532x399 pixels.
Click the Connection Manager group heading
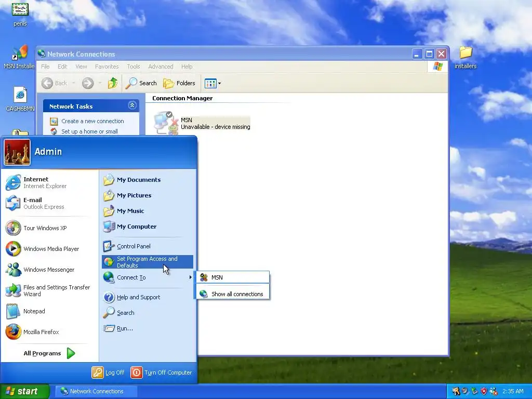tap(182, 98)
